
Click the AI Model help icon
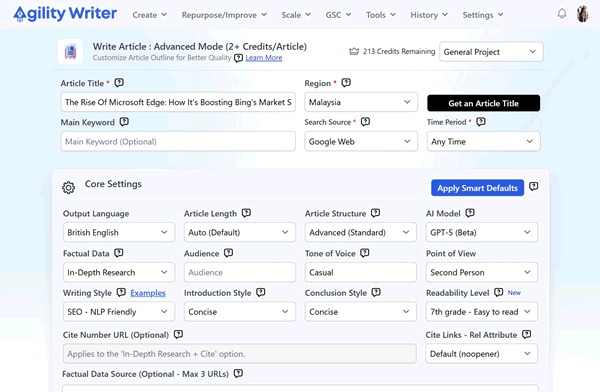pyautogui.click(x=470, y=213)
